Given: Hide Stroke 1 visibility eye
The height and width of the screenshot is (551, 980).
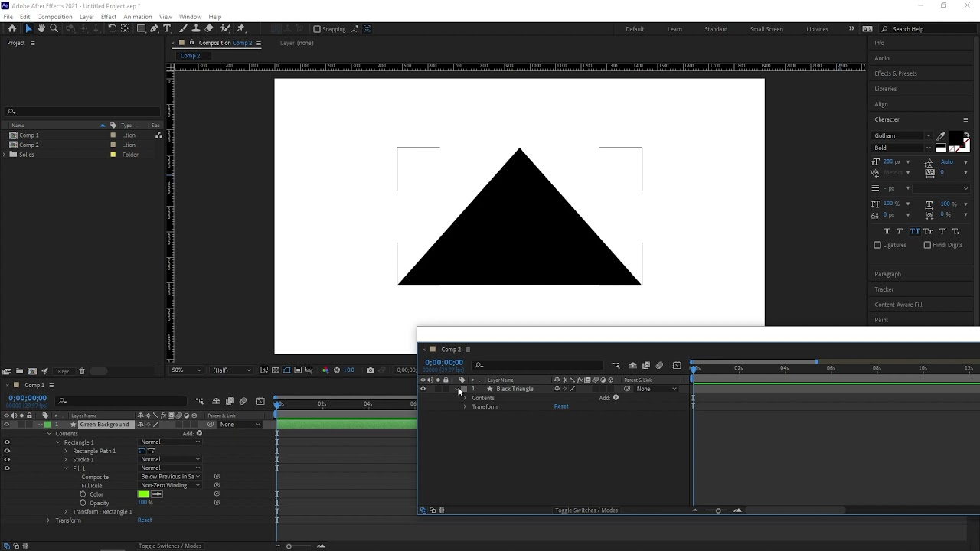Looking at the screenshot, I should click(7, 459).
